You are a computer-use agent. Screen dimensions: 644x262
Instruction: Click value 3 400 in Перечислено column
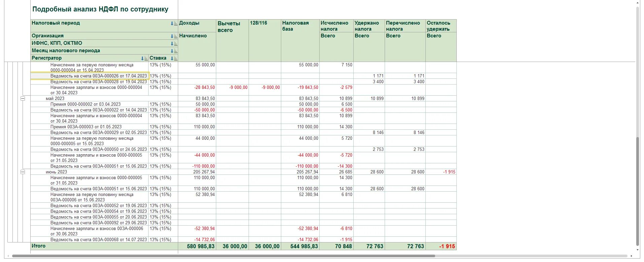pyautogui.click(x=419, y=82)
